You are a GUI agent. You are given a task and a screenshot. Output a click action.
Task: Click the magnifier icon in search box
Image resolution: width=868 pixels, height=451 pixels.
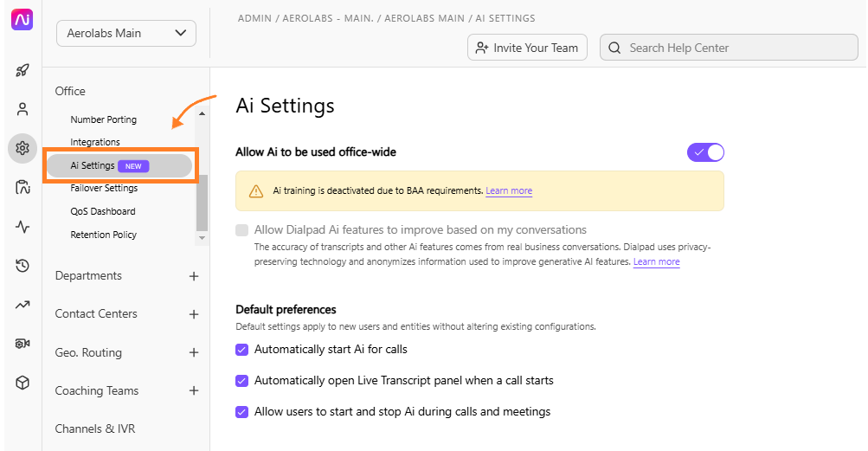614,48
